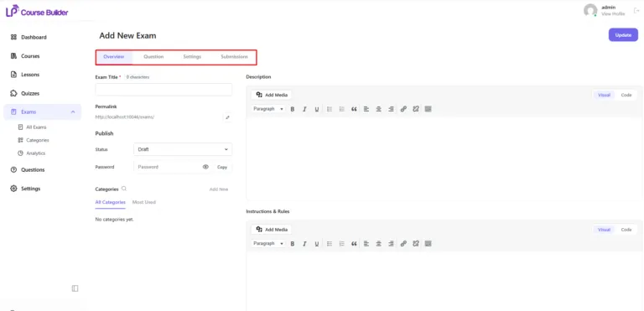Open Paragraph dropdown in Instructions editor
Viewport: 644px width, 311px height.
pyautogui.click(x=268, y=244)
